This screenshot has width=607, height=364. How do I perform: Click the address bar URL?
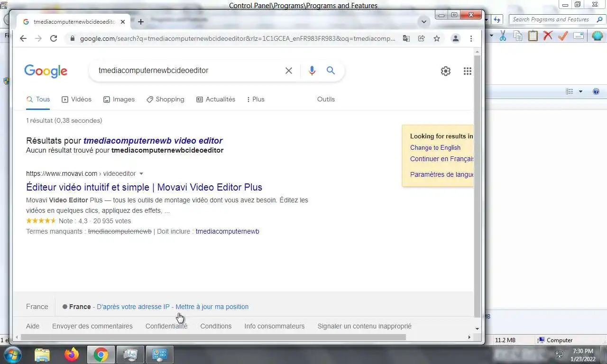[237, 38]
